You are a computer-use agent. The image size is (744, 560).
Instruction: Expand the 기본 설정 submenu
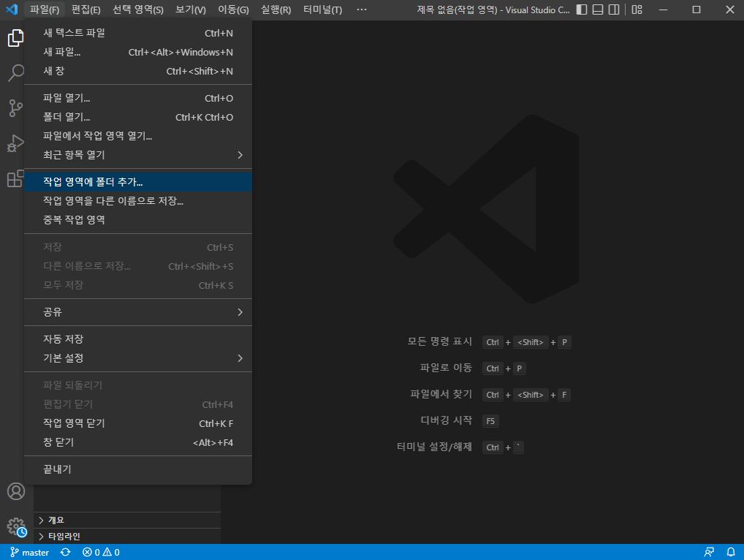(x=138, y=357)
